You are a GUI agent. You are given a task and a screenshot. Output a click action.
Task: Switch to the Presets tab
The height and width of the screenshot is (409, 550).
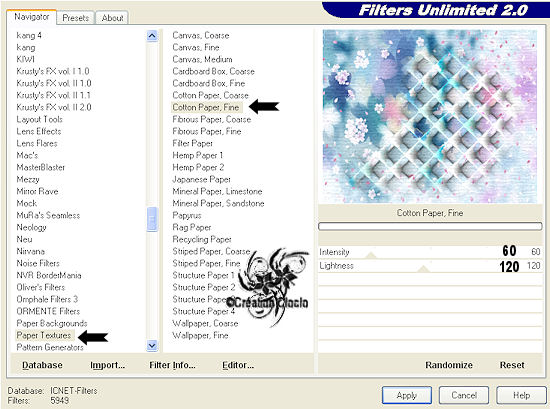75,18
